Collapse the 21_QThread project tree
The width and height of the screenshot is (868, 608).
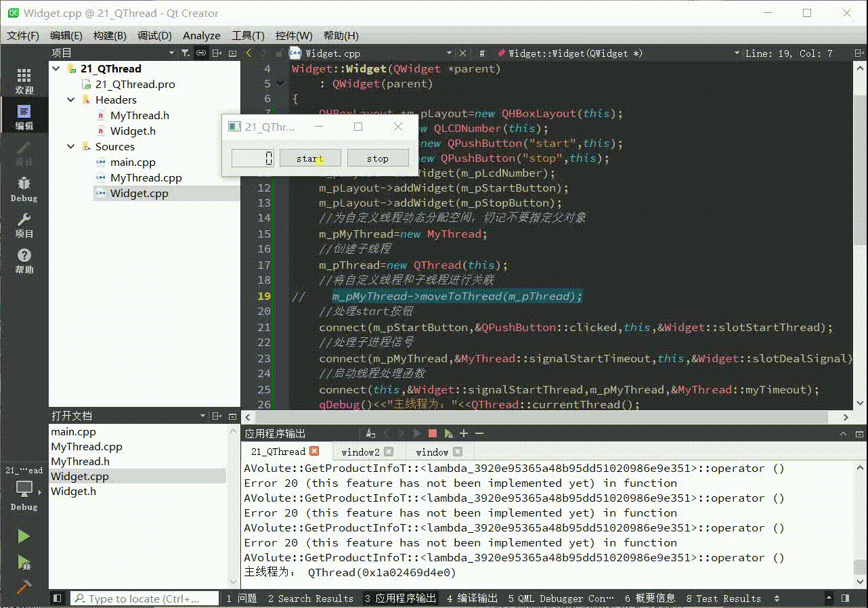pos(56,68)
